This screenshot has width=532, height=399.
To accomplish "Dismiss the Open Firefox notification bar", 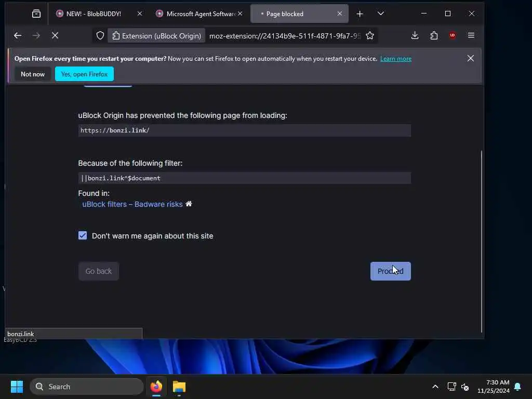I will 470,58.
